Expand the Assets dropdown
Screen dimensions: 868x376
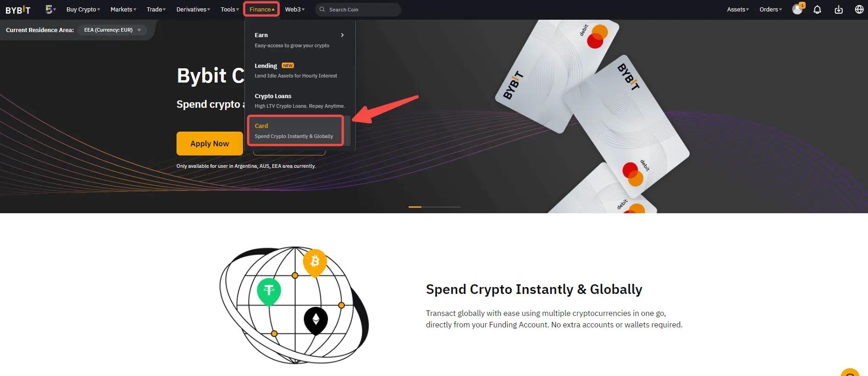pos(738,9)
